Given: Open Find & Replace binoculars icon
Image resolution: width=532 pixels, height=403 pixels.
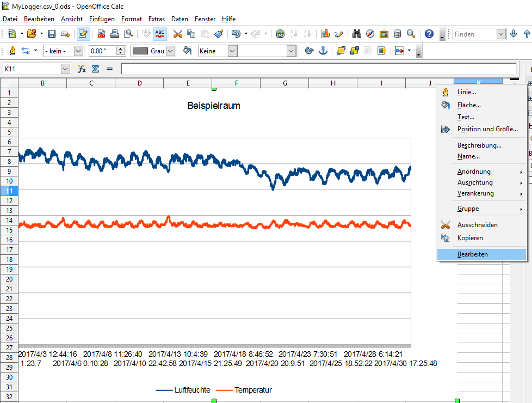Looking at the screenshot, I should pos(357,34).
